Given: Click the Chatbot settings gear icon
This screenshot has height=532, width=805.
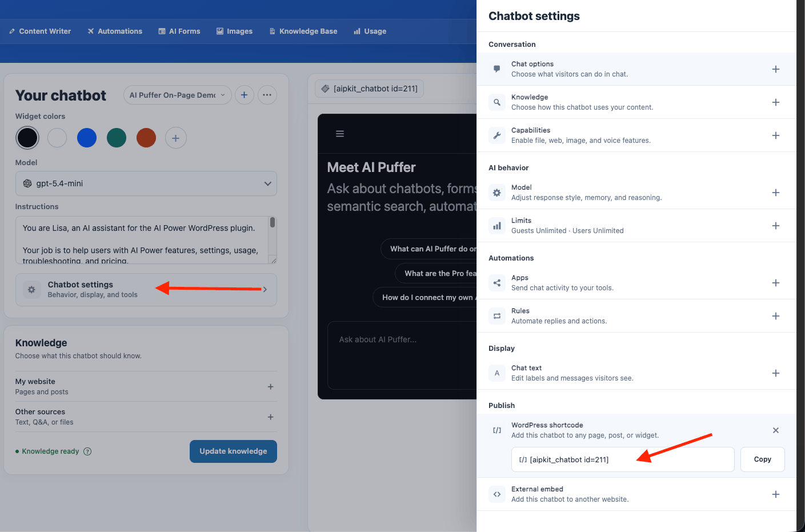Looking at the screenshot, I should coord(31,290).
